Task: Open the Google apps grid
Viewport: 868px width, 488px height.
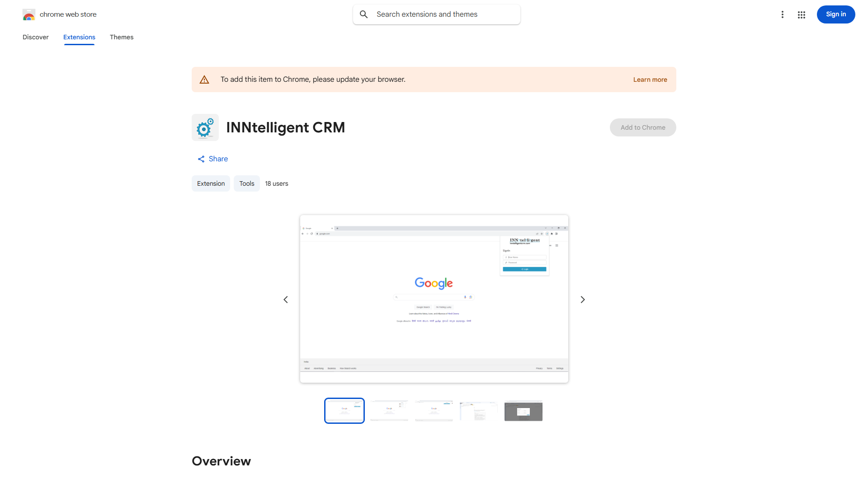Action: (x=801, y=14)
